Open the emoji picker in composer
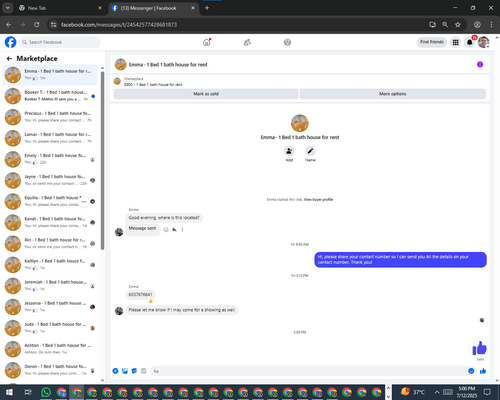The image size is (500, 400). click(x=471, y=371)
